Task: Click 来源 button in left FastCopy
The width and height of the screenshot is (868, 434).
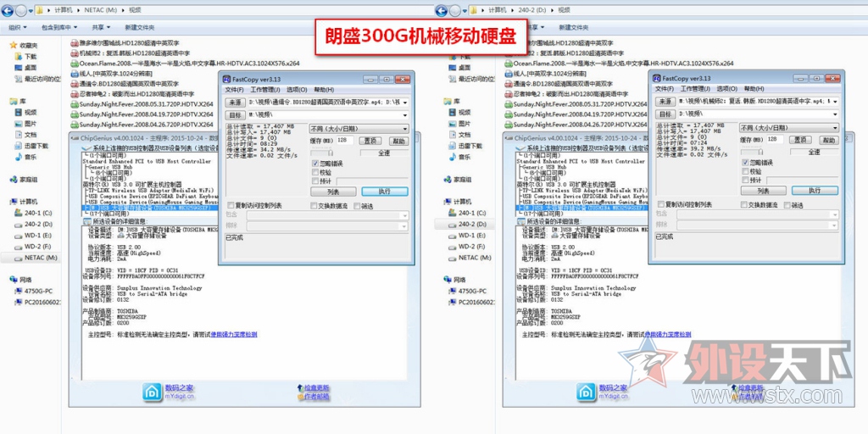Action: pos(236,103)
